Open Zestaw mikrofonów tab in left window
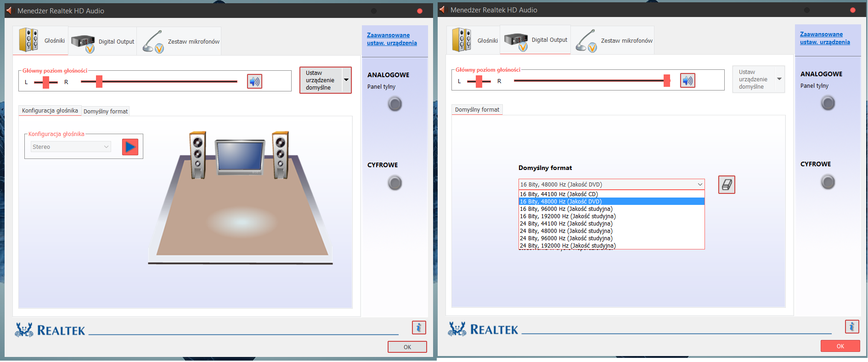The image size is (868, 362). (x=180, y=41)
